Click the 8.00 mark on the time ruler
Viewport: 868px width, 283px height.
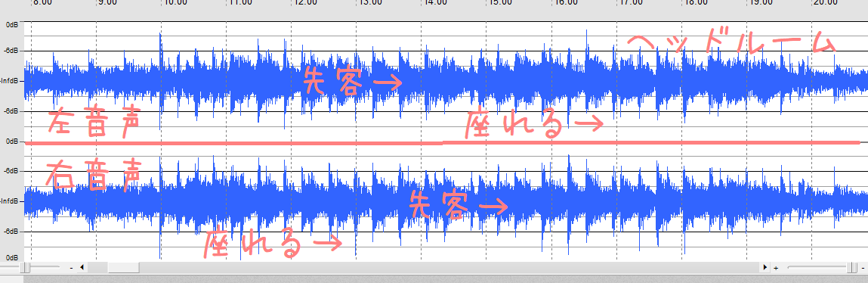[42, 3]
